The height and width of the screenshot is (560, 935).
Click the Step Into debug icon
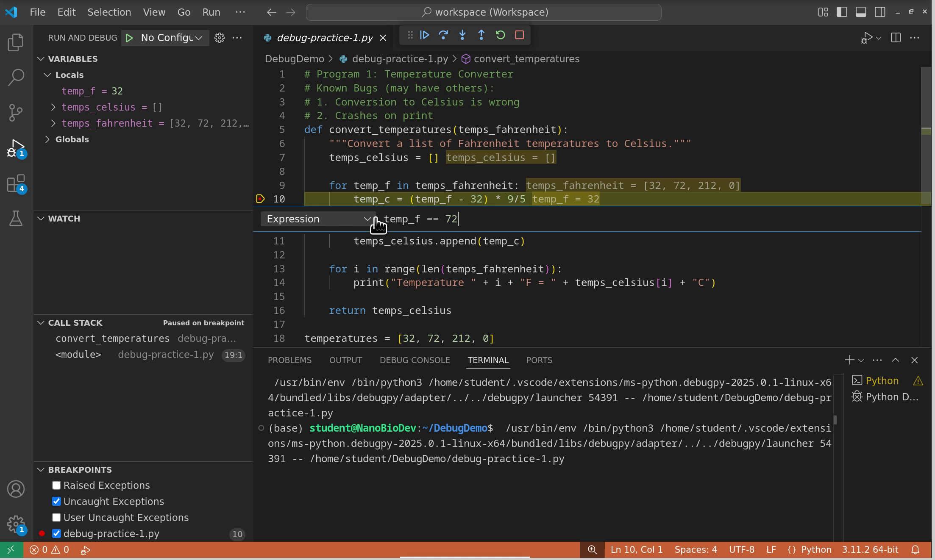point(462,35)
